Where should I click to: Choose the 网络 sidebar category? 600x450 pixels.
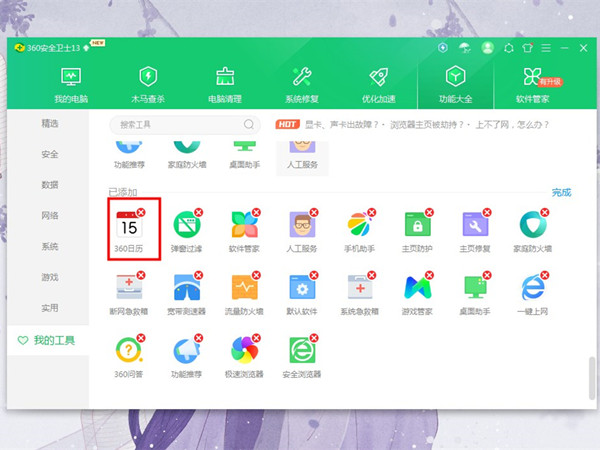[x=50, y=215]
